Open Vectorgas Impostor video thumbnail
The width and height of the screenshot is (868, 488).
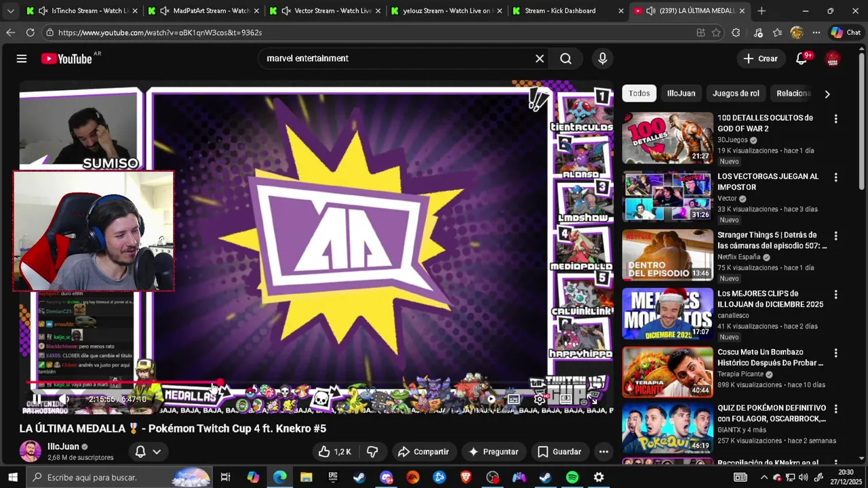[x=667, y=197]
